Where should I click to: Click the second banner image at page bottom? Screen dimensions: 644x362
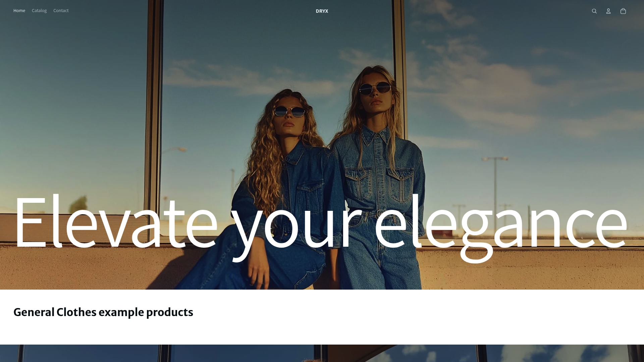[322, 353]
